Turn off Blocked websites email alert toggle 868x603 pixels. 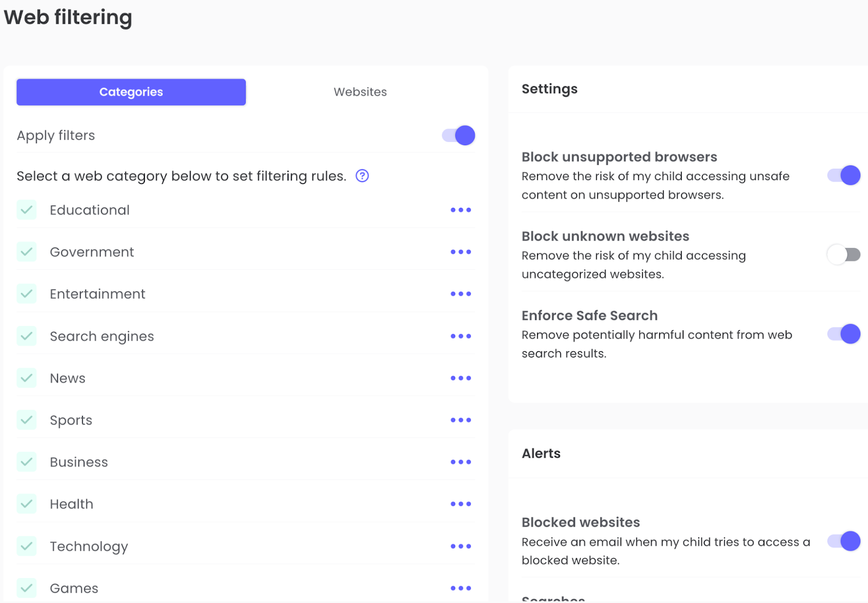(x=844, y=541)
